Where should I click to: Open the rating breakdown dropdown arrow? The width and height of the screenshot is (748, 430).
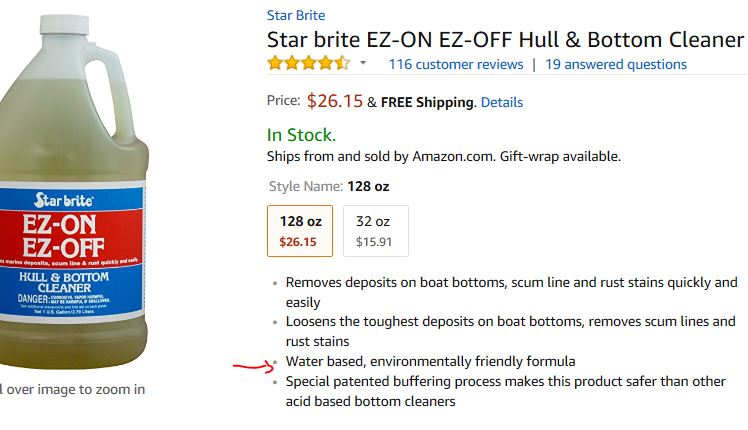[x=363, y=63]
